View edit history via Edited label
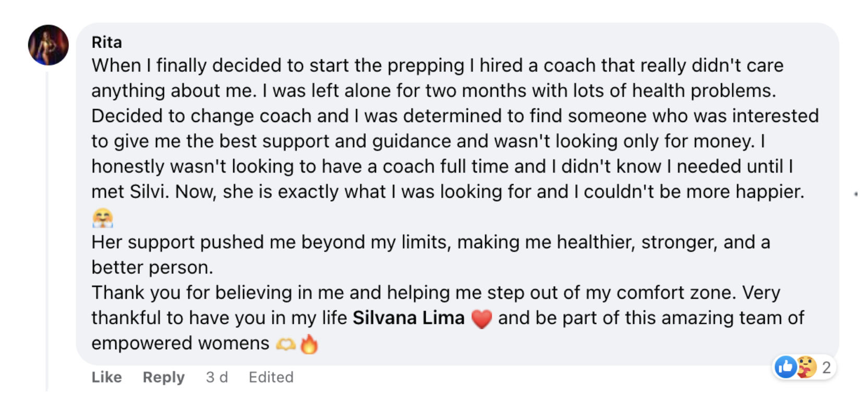The height and width of the screenshot is (417, 868). (271, 377)
